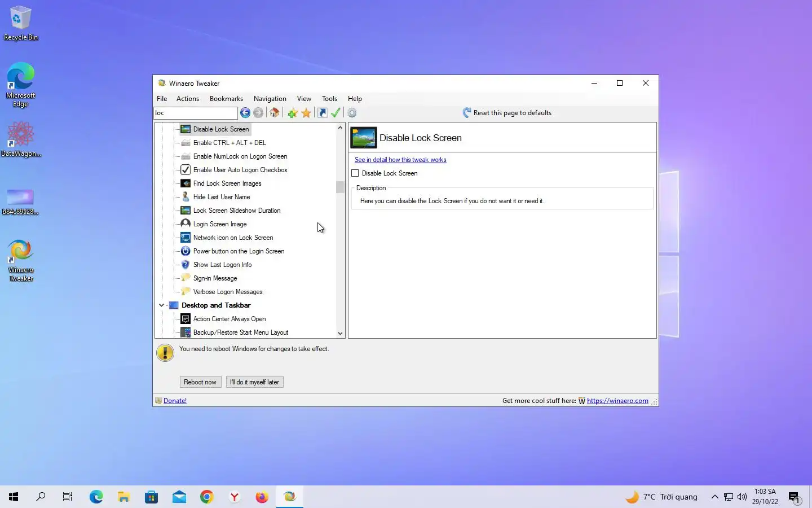Open Winaero Tweaker desktop shortcut
This screenshot has width=812, height=508.
click(x=21, y=260)
